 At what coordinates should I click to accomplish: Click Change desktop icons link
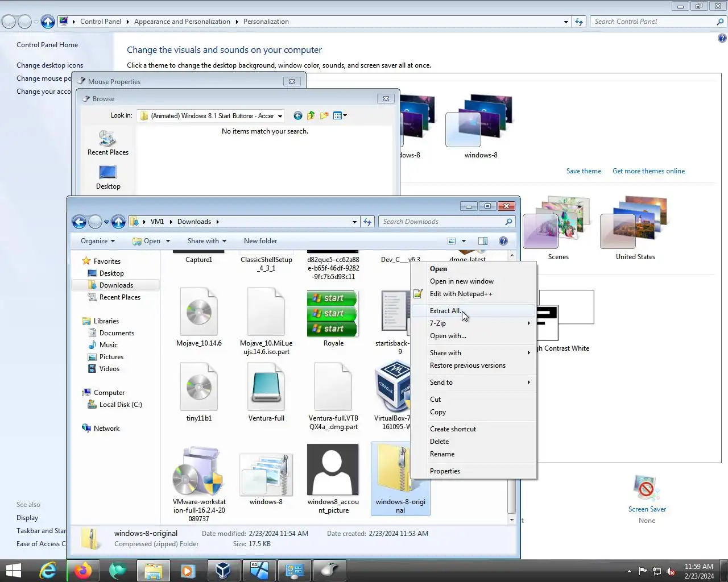point(49,65)
